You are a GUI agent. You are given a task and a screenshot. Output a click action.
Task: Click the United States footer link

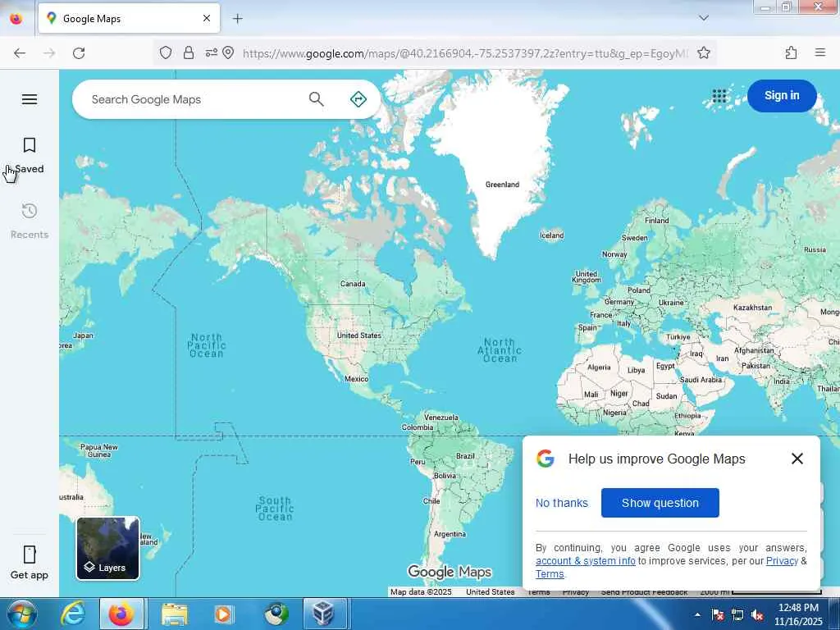coord(491,592)
